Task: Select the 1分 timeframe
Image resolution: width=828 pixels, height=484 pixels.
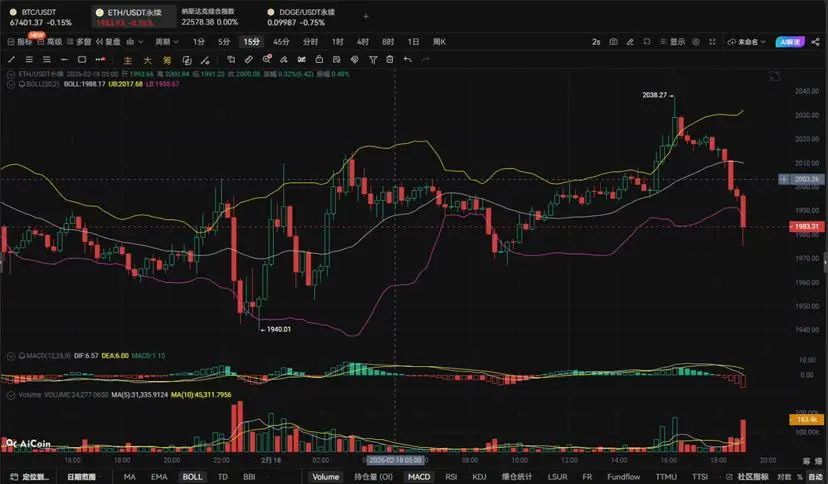Action: tap(199, 42)
